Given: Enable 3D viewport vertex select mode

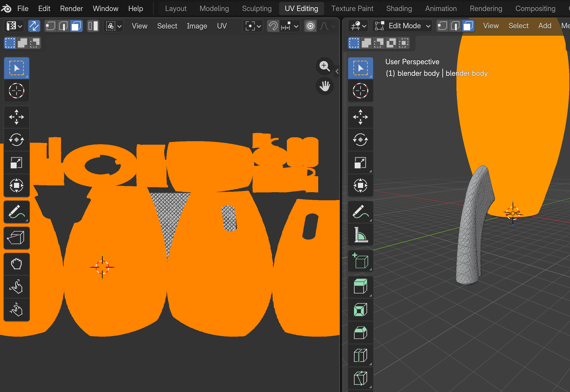Looking at the screenshot, I should tap(442, 26).
